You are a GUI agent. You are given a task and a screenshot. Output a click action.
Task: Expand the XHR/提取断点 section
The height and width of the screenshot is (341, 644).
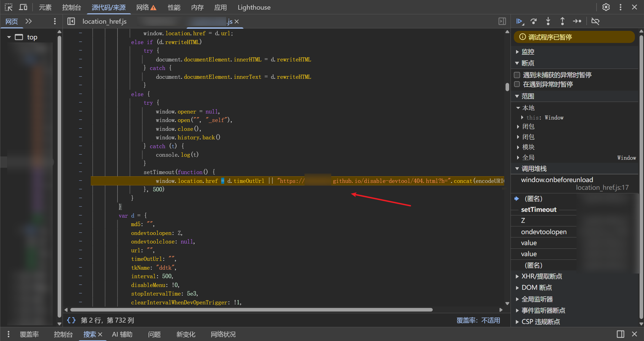pos(517,276)
